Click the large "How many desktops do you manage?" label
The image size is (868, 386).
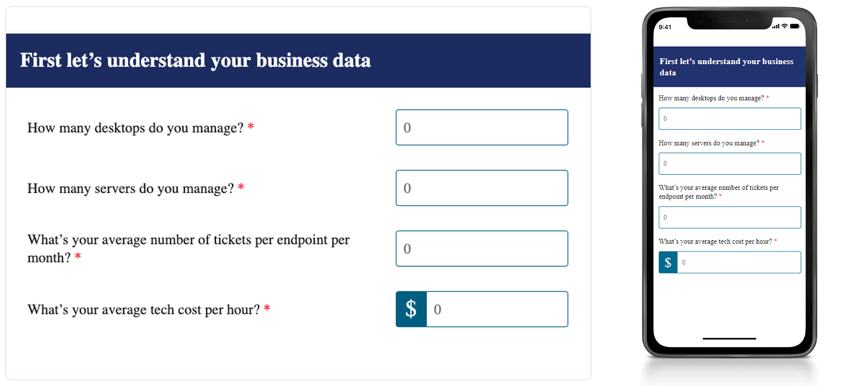[x=136, y=128]
